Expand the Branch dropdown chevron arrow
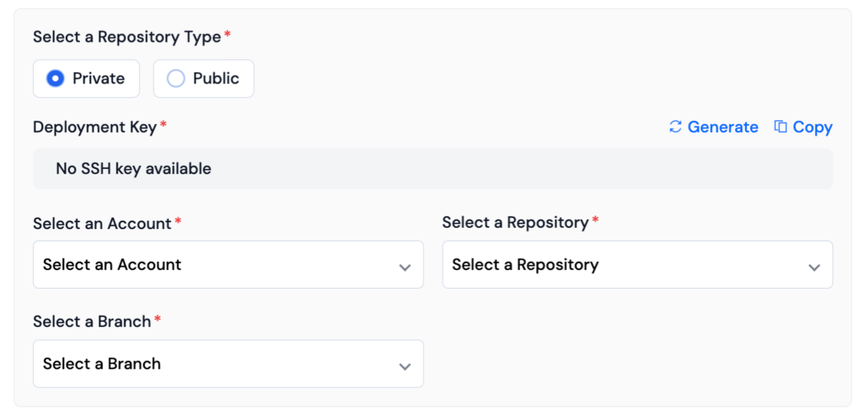This screenshot has height=411, width=868. click(405, 366)
